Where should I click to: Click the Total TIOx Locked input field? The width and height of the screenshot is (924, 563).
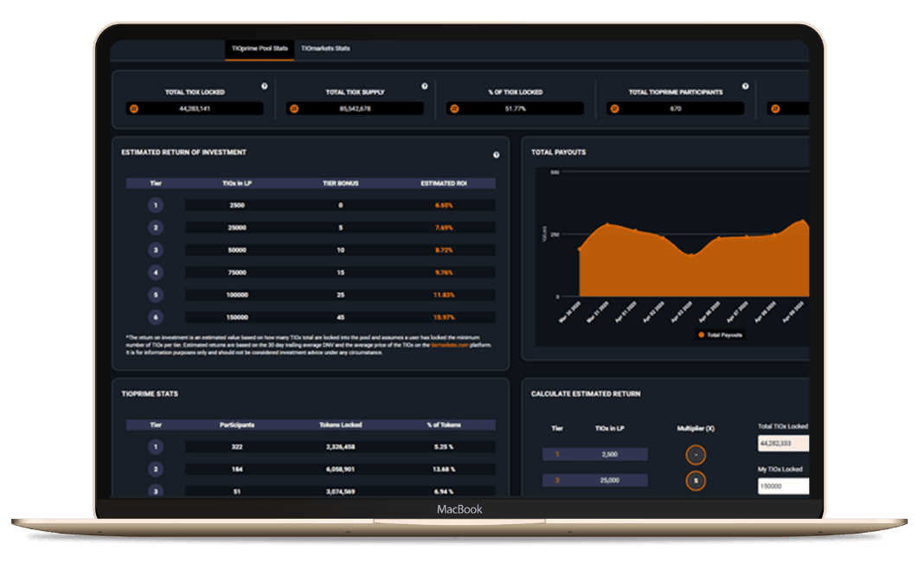tap(783, 444)
